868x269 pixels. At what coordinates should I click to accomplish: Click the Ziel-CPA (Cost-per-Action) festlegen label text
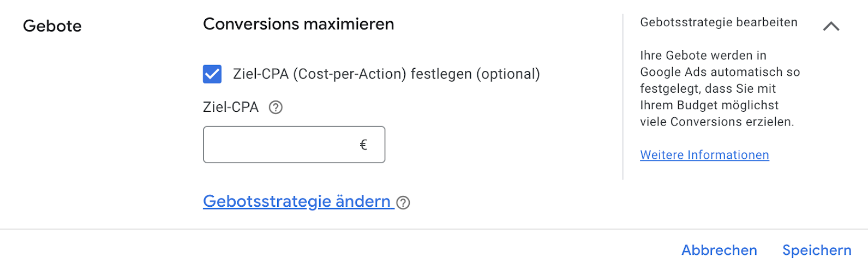(352, 74)
